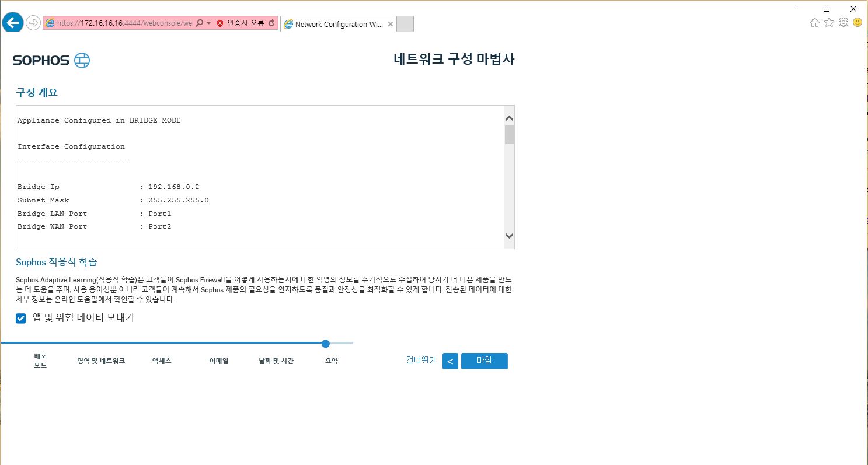868x465 pixels.
Task: Select the 배포 모드 step
Action: 40,361
